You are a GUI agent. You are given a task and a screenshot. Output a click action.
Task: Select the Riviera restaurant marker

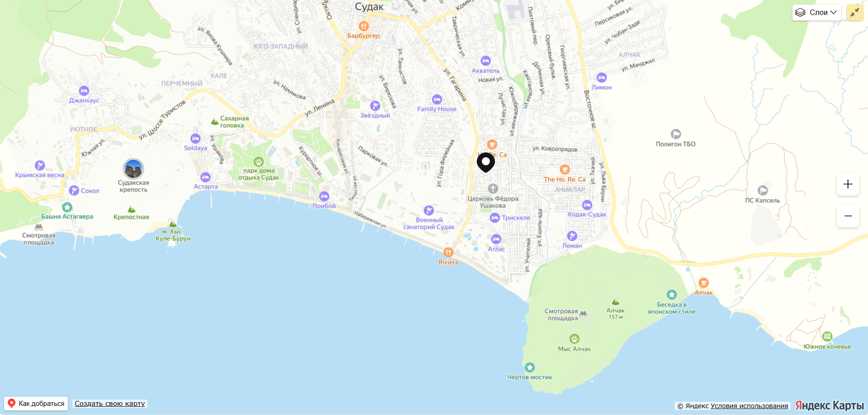[449, 252]
